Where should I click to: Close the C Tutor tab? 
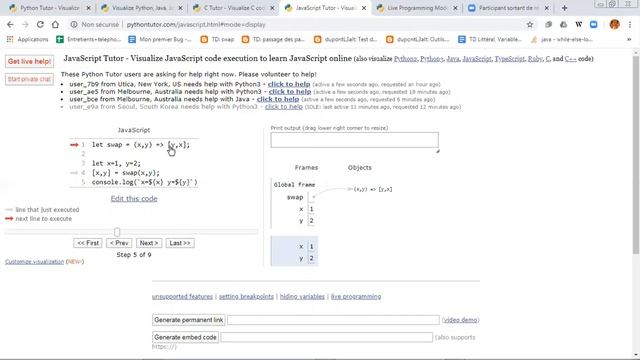coord(272,8)
